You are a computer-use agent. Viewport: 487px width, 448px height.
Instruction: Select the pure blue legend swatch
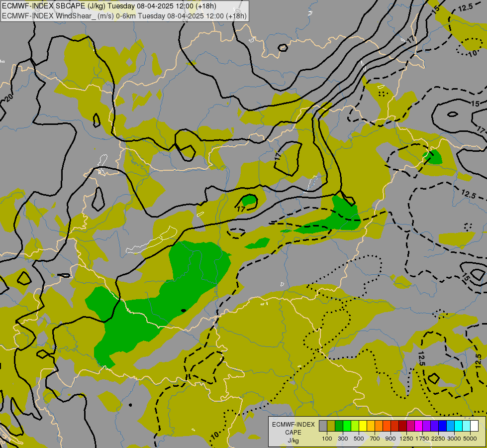coord(442,426)
